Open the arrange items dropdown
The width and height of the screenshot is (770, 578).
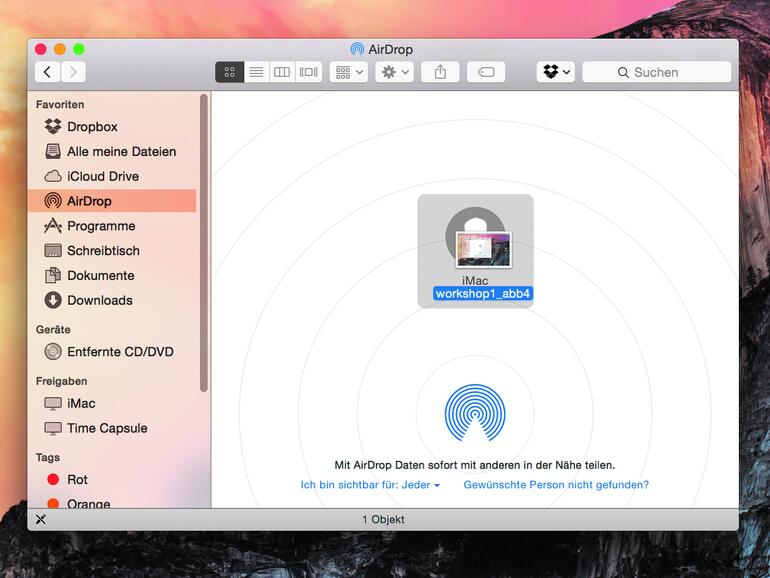click(349, 72)
